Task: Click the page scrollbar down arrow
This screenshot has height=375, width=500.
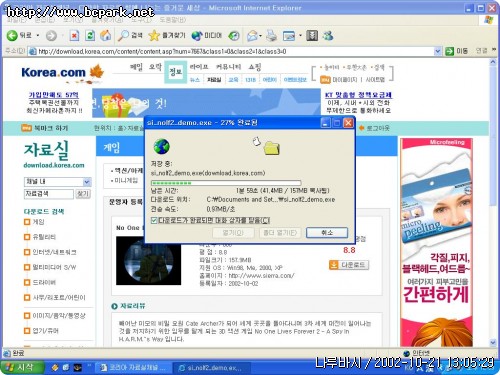Action: [x=493, y=342]
